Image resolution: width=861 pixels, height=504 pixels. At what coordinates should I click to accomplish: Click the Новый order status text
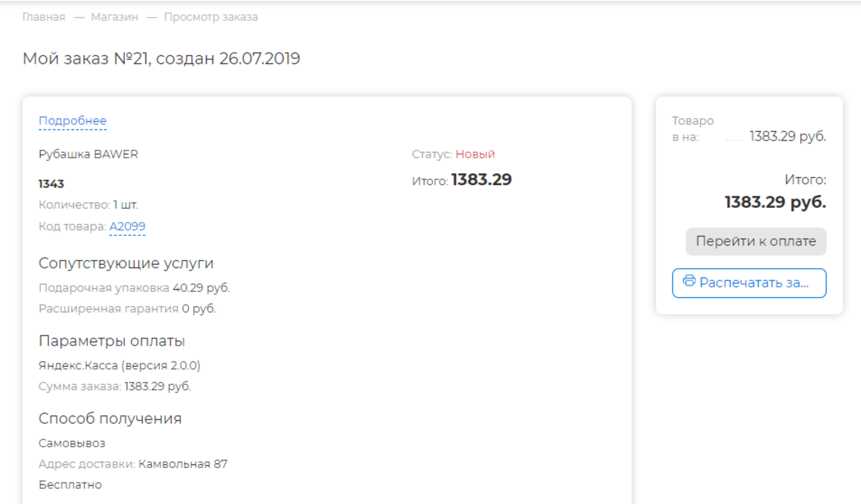click(475, 154)
